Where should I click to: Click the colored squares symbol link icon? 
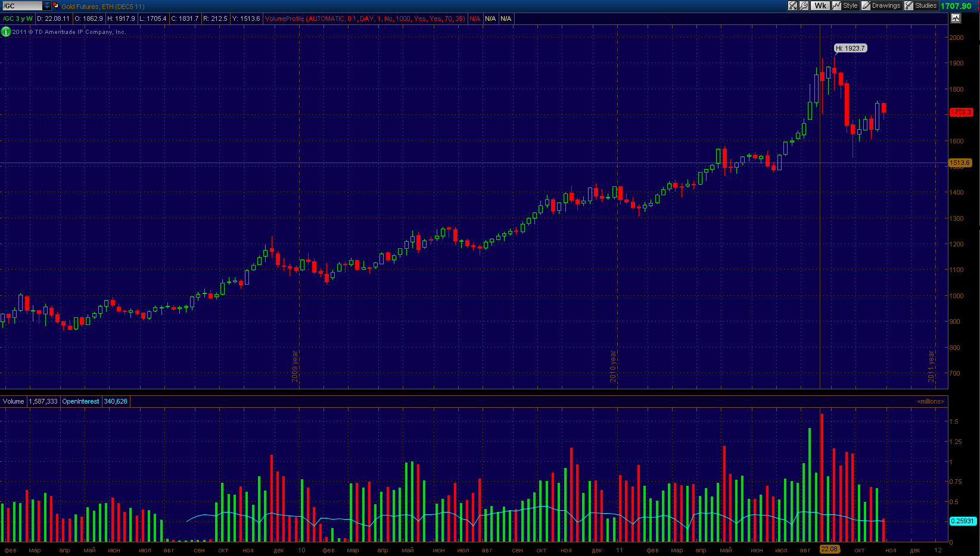pos(56,5)
